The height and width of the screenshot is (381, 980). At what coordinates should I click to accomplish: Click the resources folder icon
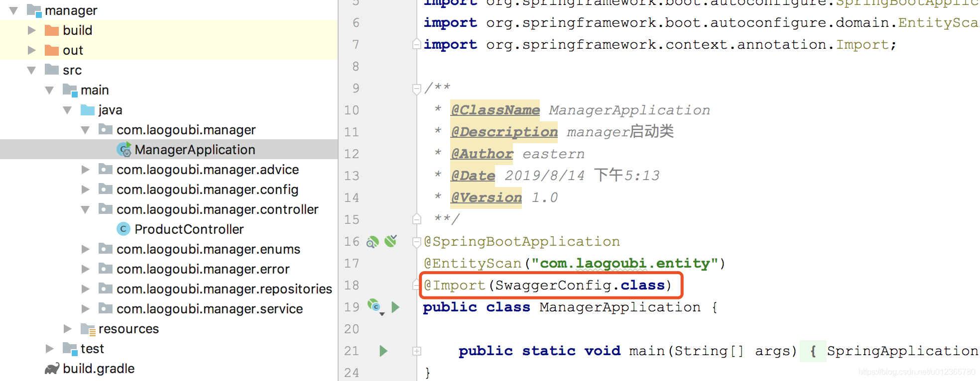(88, 329)
